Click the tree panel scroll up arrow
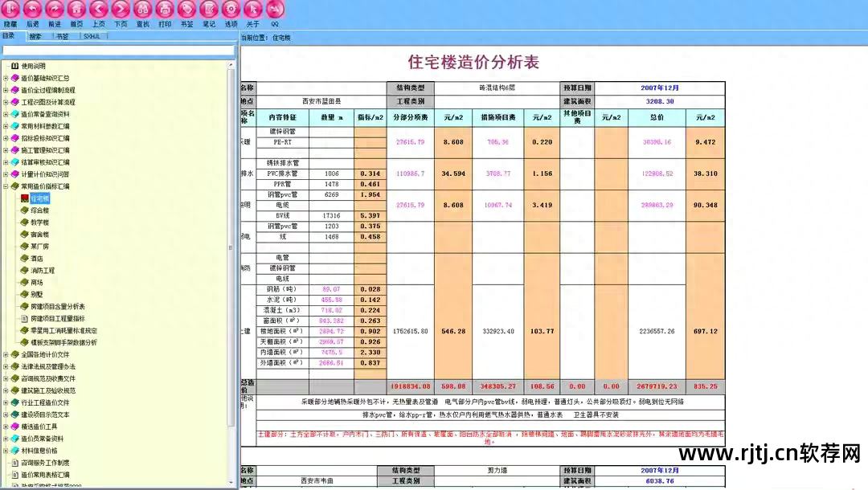This screenshot has width=868, height=490. [x=231, y=65]
